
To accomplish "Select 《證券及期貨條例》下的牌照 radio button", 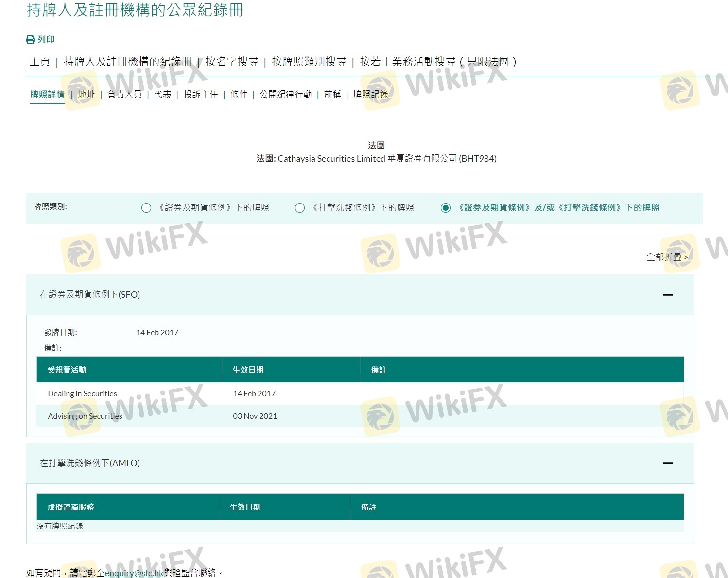I will tap(146, 208).
